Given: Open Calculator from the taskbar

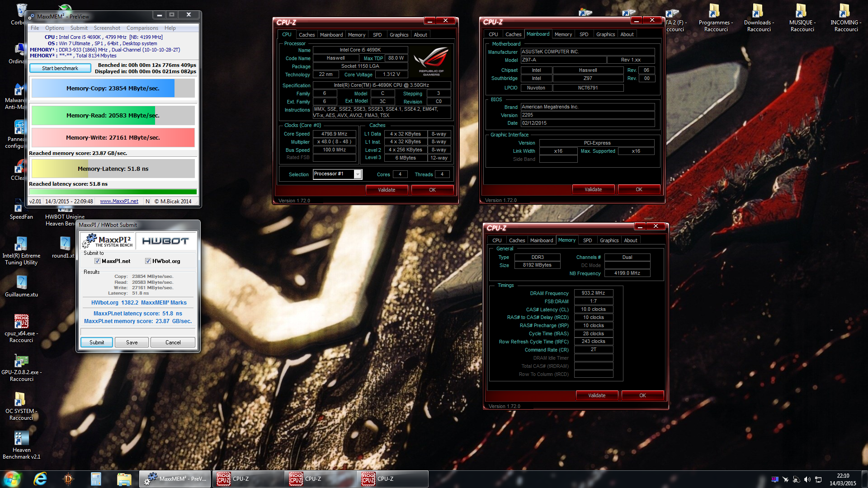Looking at the screenshot, I should [96, 479].
